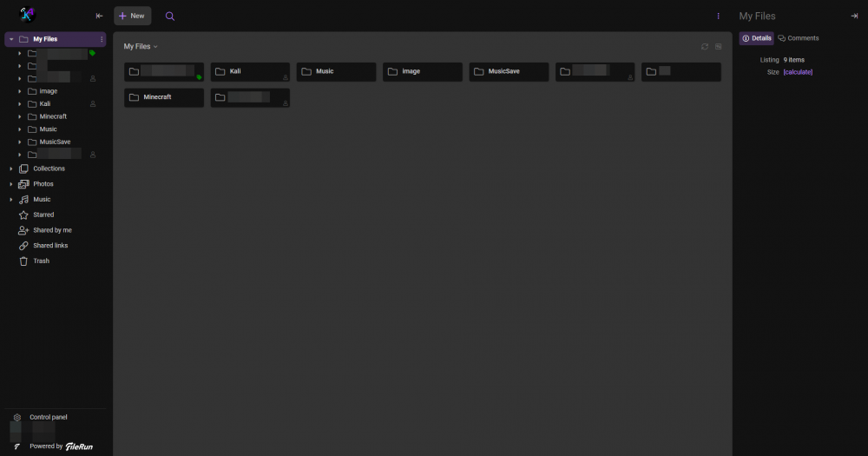Open Starred items
The width and height of the screenshot is (868, 456).
point(43,215)
